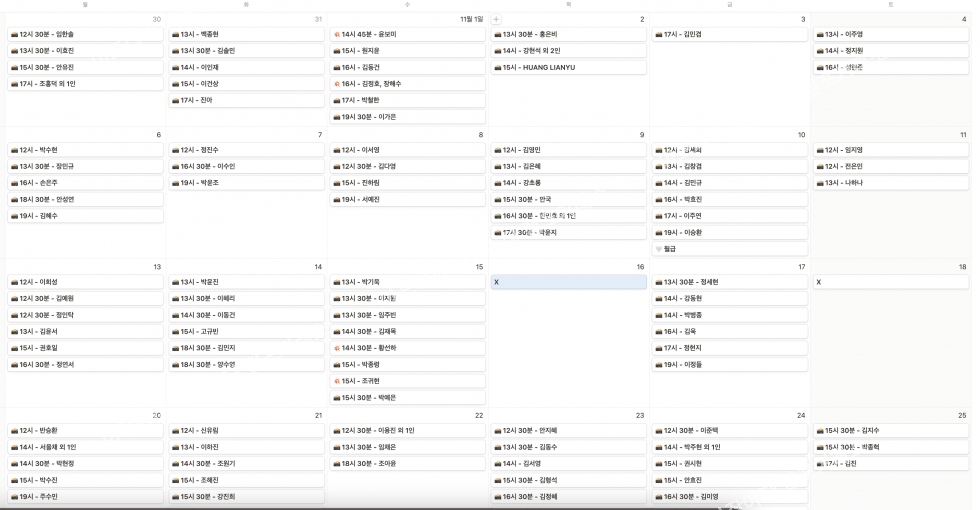The image size is (980, 510).
Task: Open the 13시 백종현 event on the 31st
Action: [245, 35]
